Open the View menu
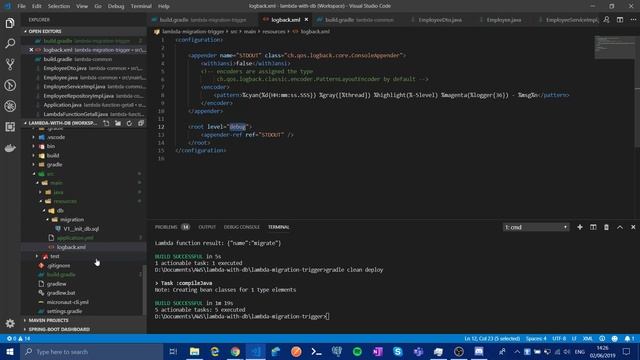 (x=82, y=6)
